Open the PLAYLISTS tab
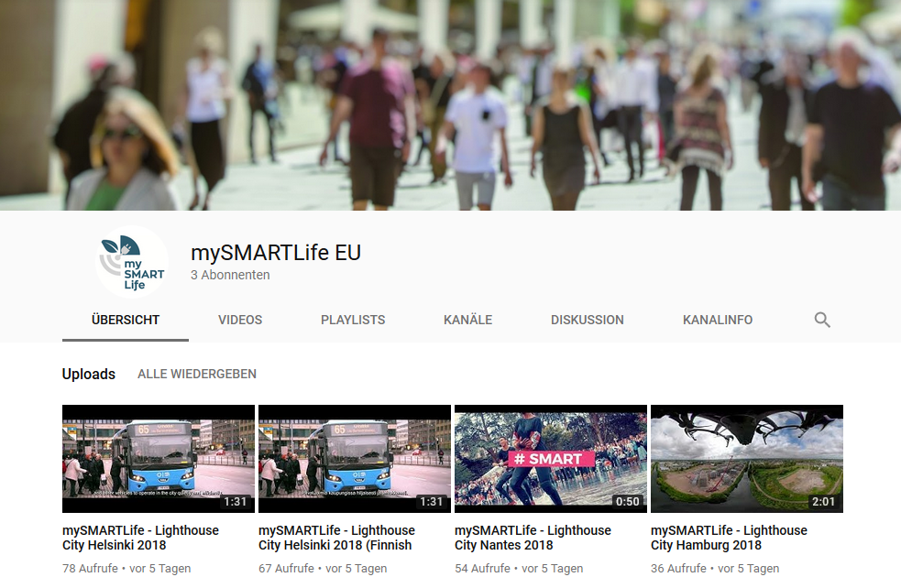 tap(353, 320)
